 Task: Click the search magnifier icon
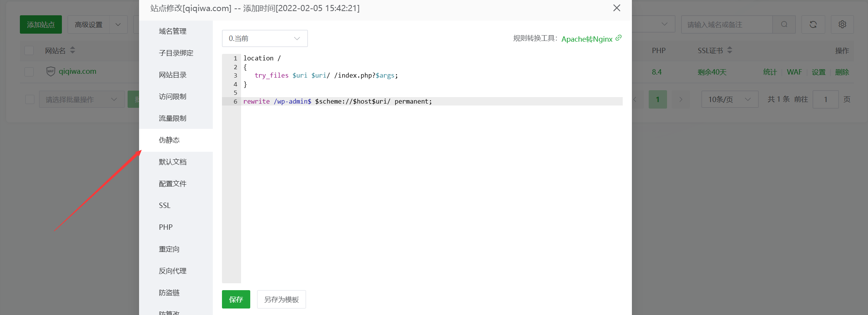pos(784,24)
